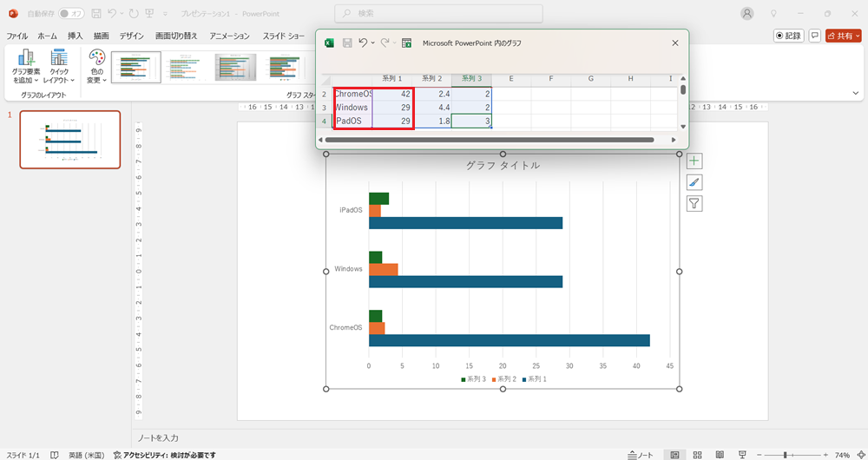Switch to reading view icon
The width and height of the screenshot is (868, 460).
(x=720, y=455)
